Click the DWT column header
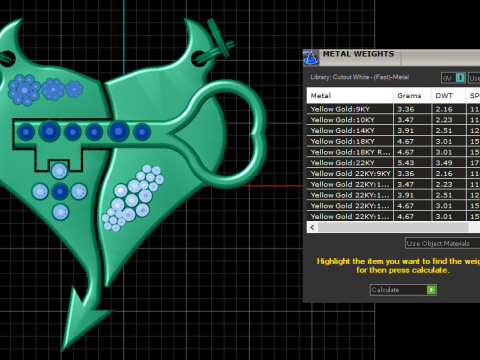The width and height of the screenshot is (480, 360). (448, 96)
